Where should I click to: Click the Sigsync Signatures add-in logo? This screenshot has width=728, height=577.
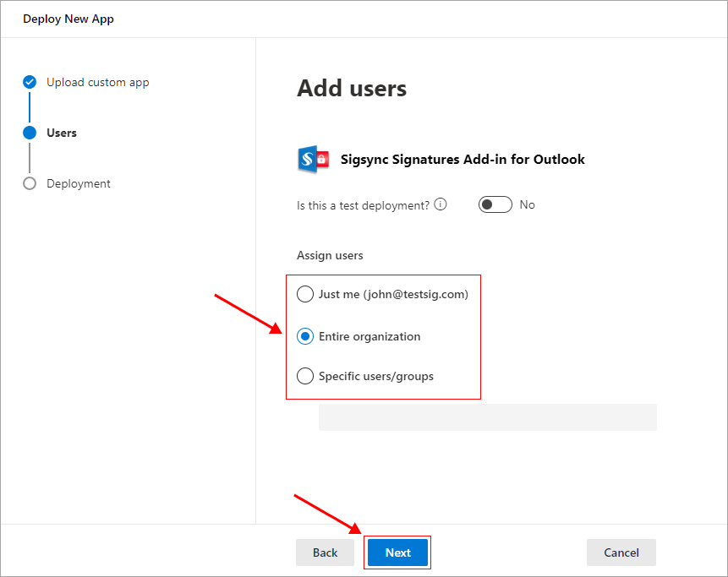click(313, 159)
